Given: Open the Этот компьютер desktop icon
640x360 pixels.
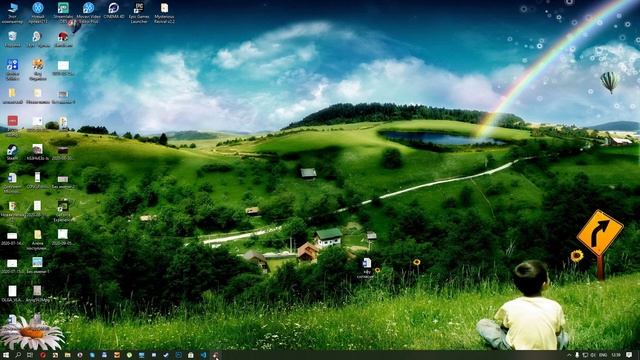Looking at the screenshot, I should 12,12.
